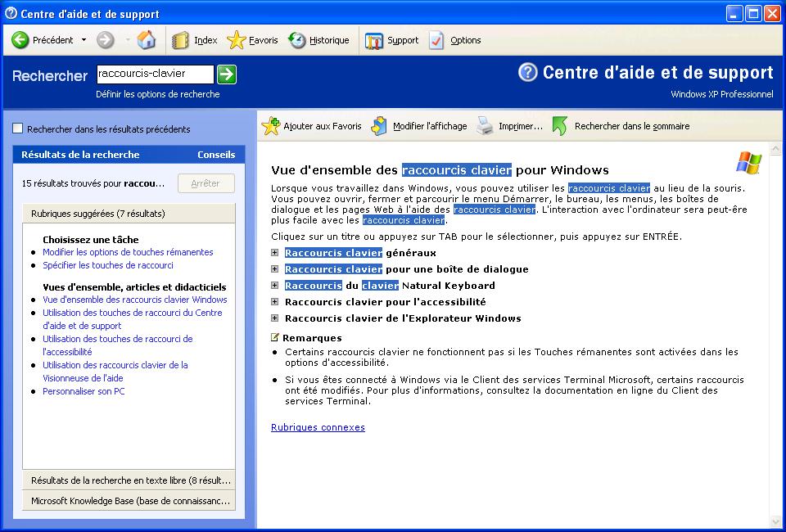Expand Raccourcis clavier de l'Explorateur Windows plus box
Image resolution: width=786 pixels, height=532 pixels.
tap(275, 318)
